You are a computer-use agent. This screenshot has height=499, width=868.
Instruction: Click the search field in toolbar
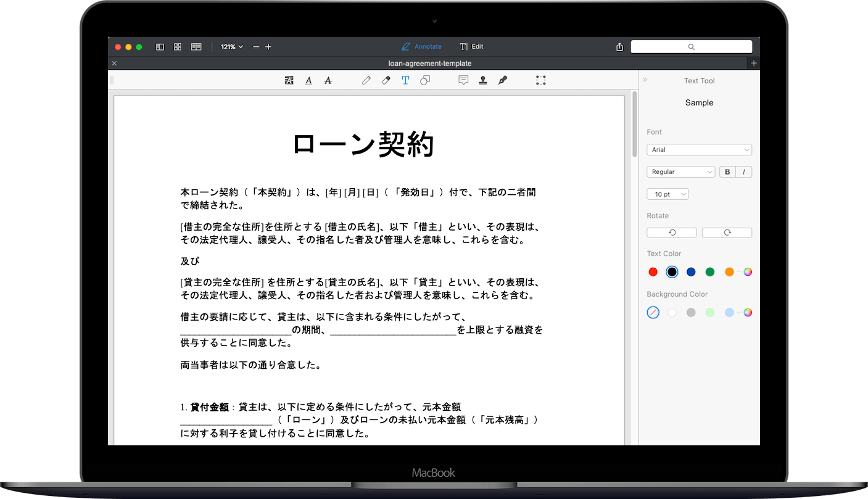691,47
